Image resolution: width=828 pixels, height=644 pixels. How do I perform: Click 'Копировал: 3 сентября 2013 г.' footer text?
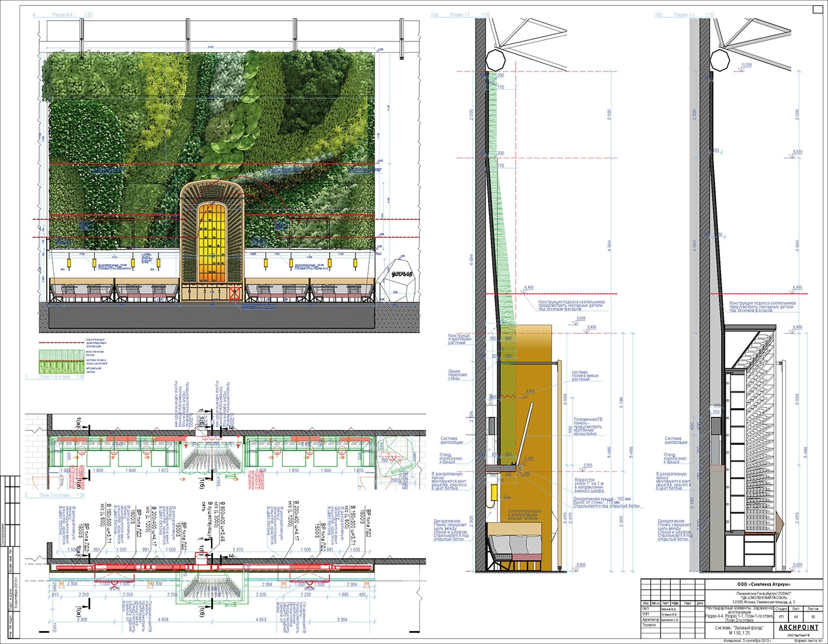[747, 640]
